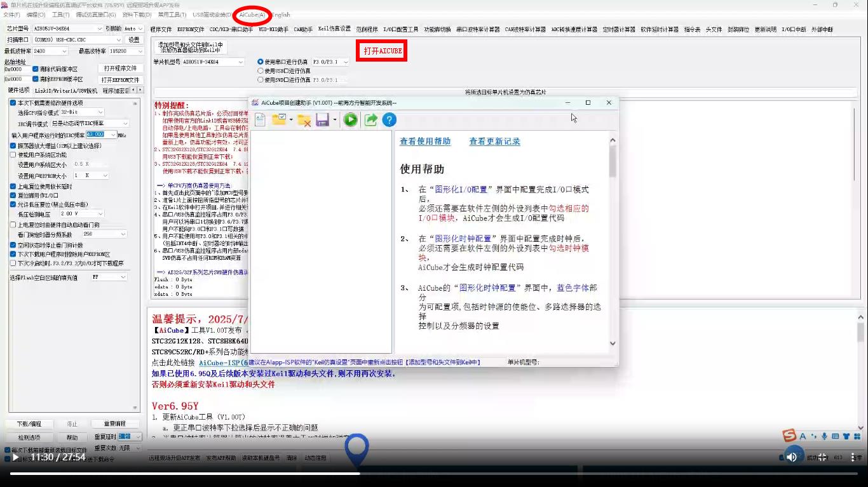Open AiCube help via blue question mark icon
This screenshot has height=487, width=868.
pos(389,119)
